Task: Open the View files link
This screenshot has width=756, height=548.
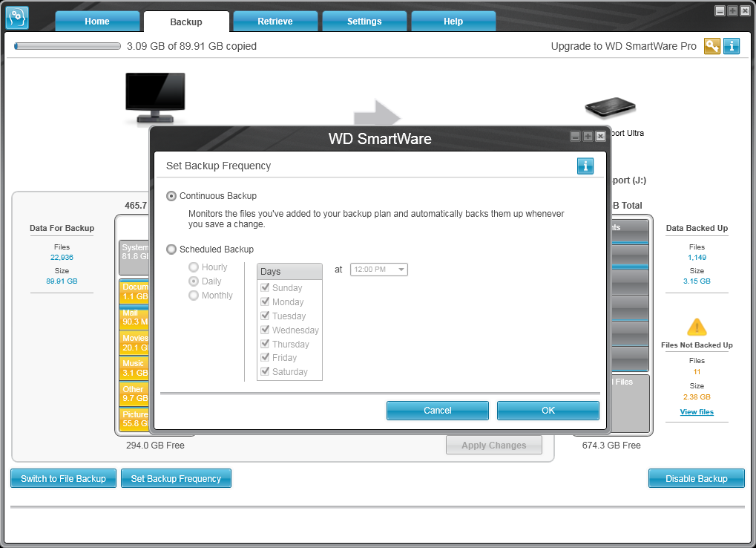Action: tap(697, 412)
